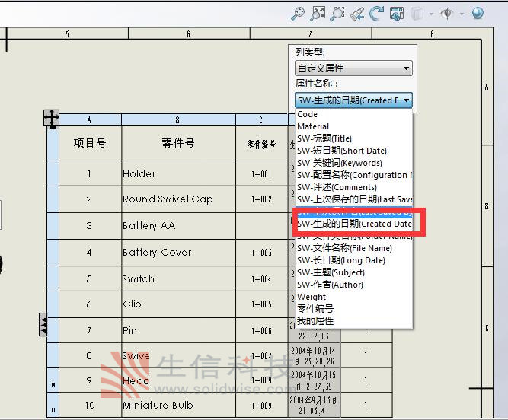Screen dimensions: 508x420
Task: Expand the Display Style dropdown arrow
Action: pyautogui.click(x=431, y=14)
